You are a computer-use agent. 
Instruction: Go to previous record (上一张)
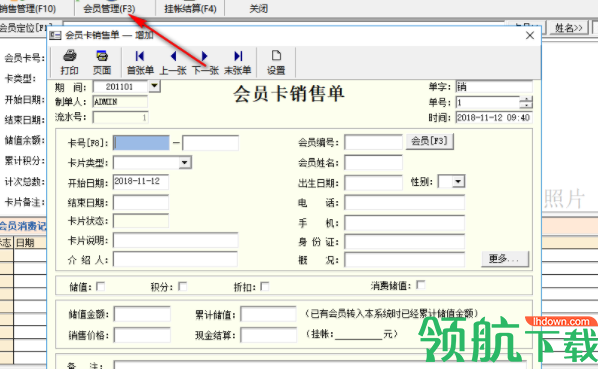[173, 62]
